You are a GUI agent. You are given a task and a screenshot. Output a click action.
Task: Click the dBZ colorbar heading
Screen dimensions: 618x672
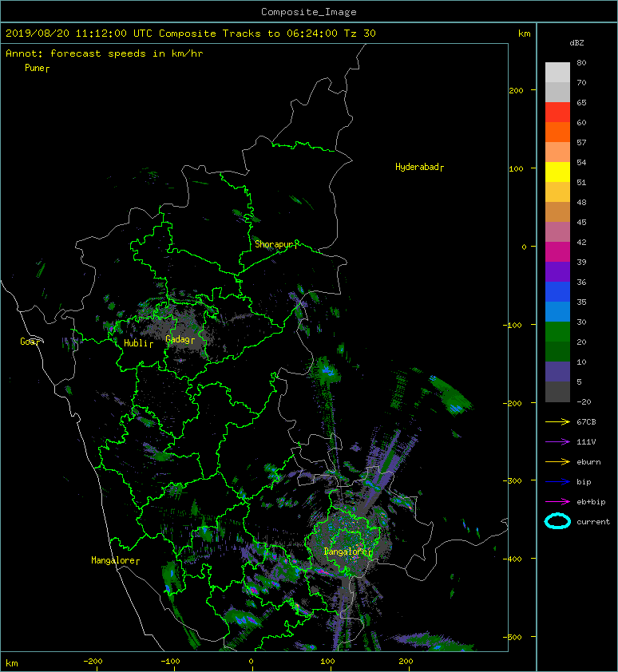click(576, 43)
